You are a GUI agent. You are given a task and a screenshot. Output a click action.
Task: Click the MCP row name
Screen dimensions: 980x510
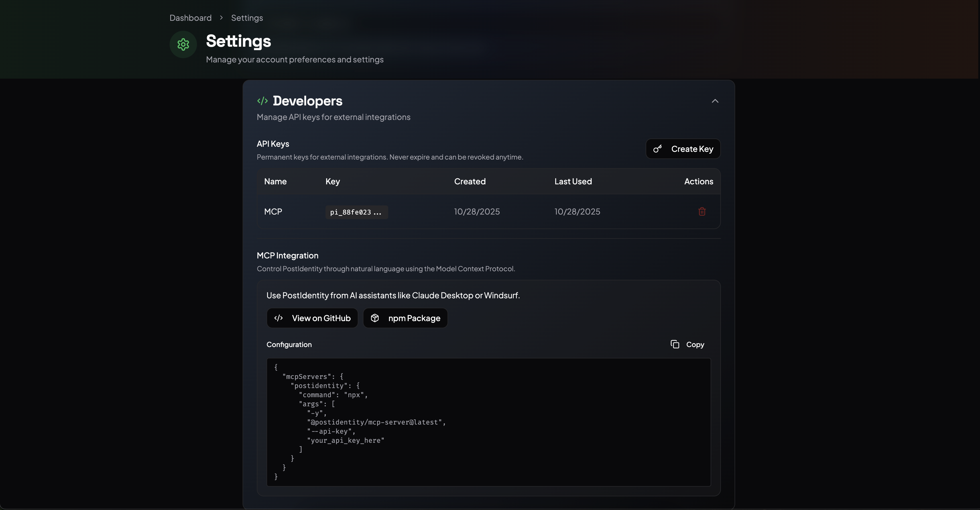coord(273,211)
